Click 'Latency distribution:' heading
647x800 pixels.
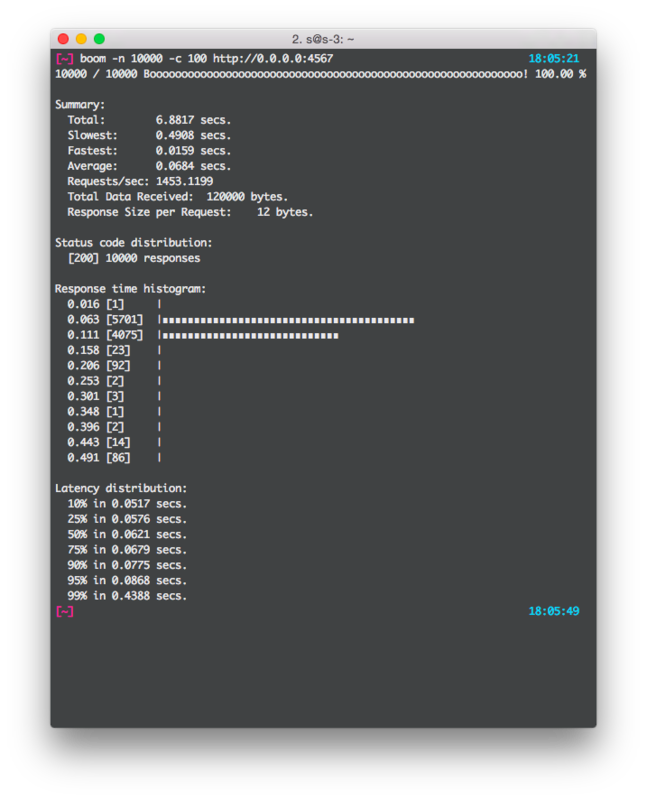click(x=121, y=488)
